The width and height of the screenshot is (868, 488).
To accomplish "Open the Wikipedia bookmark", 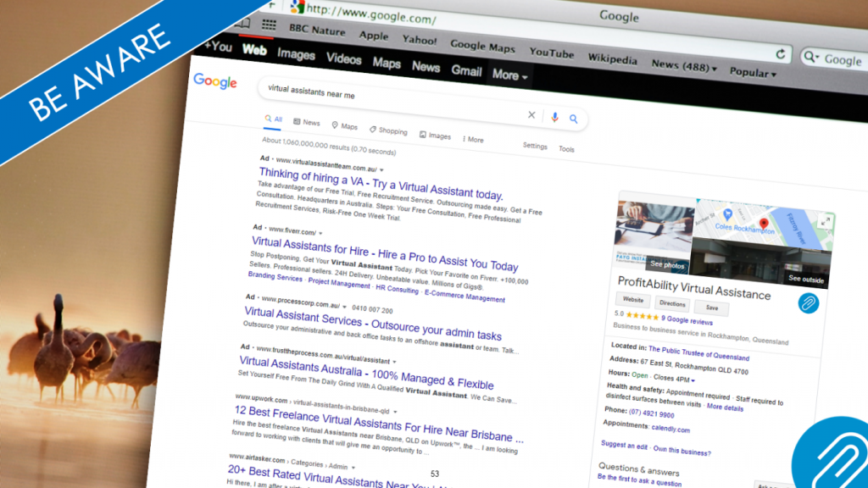I will [x=612, y=58].
